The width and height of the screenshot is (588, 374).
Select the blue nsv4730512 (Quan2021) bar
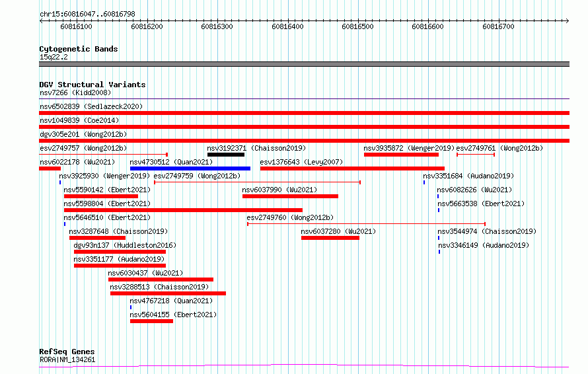pyautogui.click(x=190, y=168)
